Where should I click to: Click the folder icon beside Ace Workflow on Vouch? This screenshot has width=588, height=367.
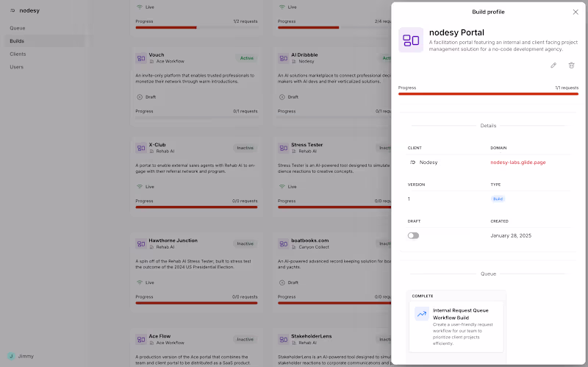pyautogui.click(x=151, y=61)
